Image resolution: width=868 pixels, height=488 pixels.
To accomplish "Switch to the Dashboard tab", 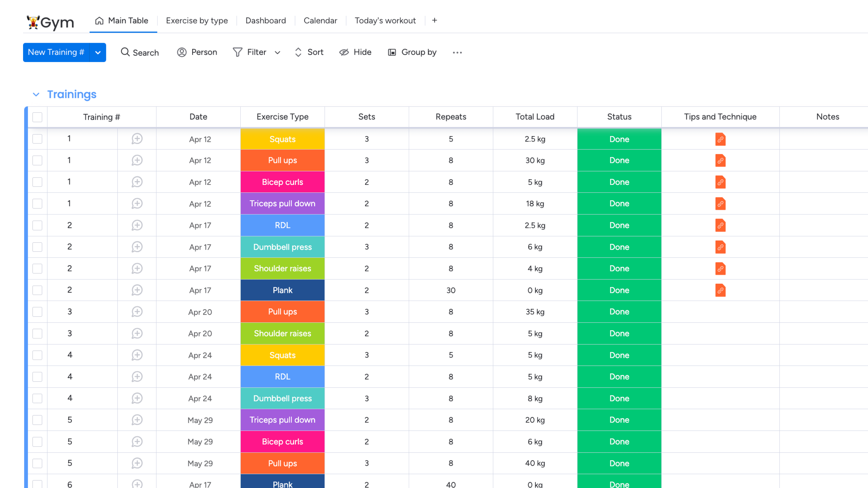I will pos(265,21).
